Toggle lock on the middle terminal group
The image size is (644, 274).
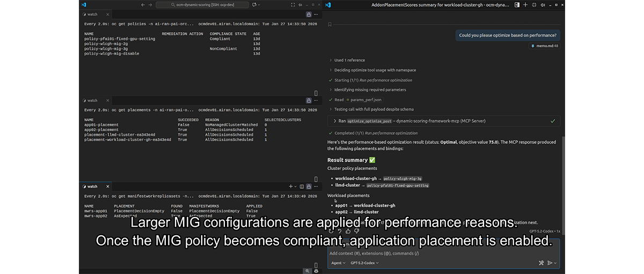[309, 100]
